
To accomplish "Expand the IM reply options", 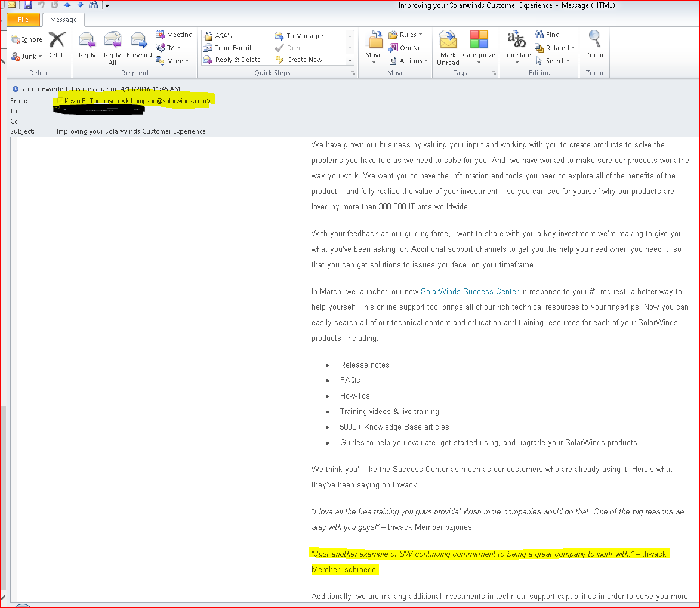I will coord(168,48).
